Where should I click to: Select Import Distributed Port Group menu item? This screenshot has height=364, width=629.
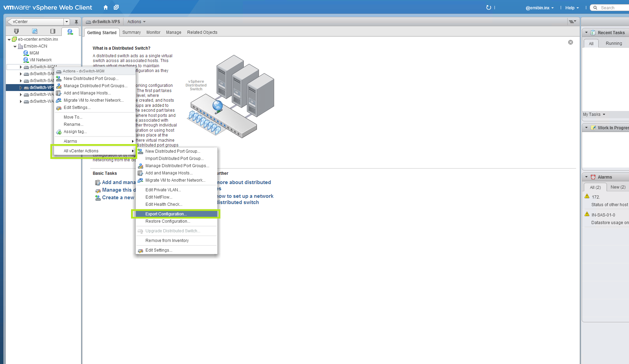tap(177, 159)
